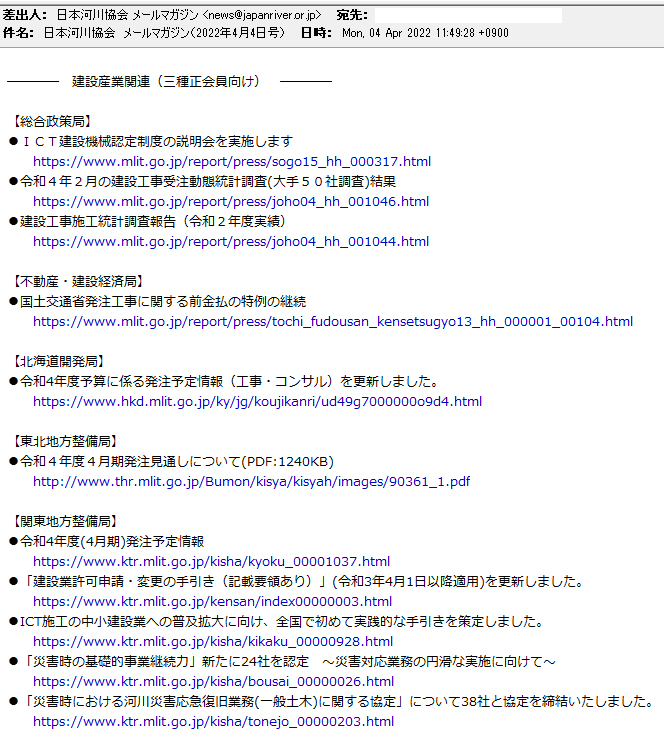Click the 【総合政策局】 section heading
Image resolution: width=664 pixels, height=732 pixels.
(52, 122)
